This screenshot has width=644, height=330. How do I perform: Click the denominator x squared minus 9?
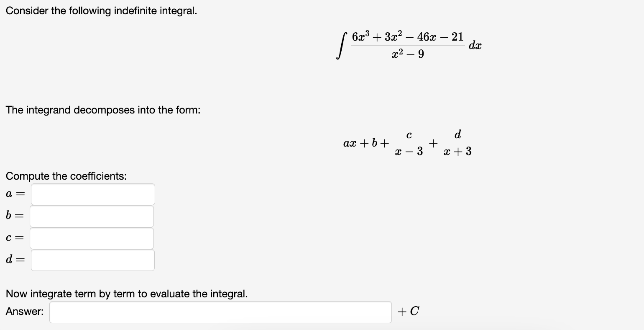408,54
